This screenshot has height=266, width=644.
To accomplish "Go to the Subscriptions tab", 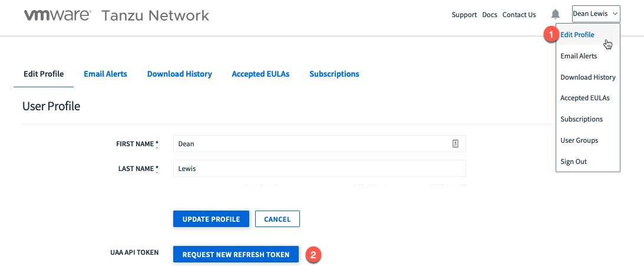I will point(334,74).
